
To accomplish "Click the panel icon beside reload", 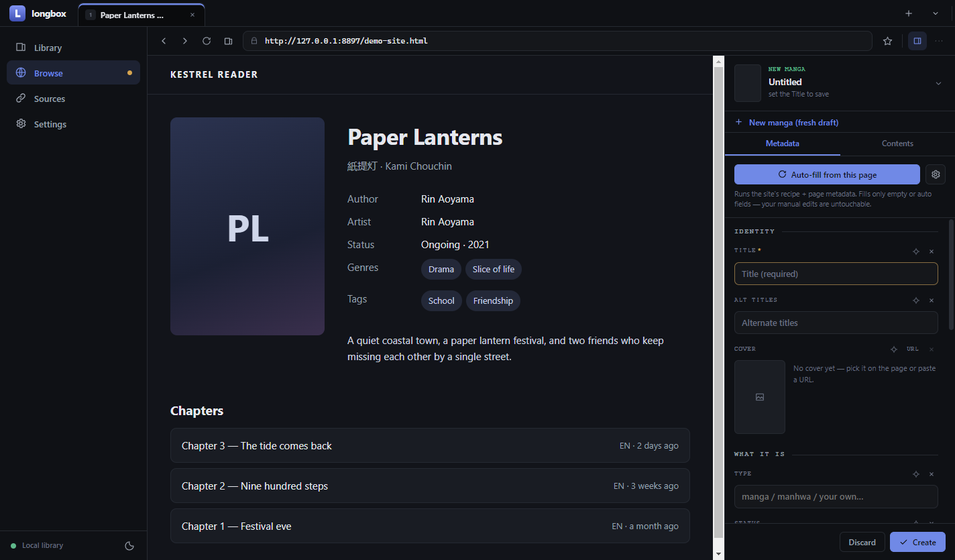I will point(228,41).
